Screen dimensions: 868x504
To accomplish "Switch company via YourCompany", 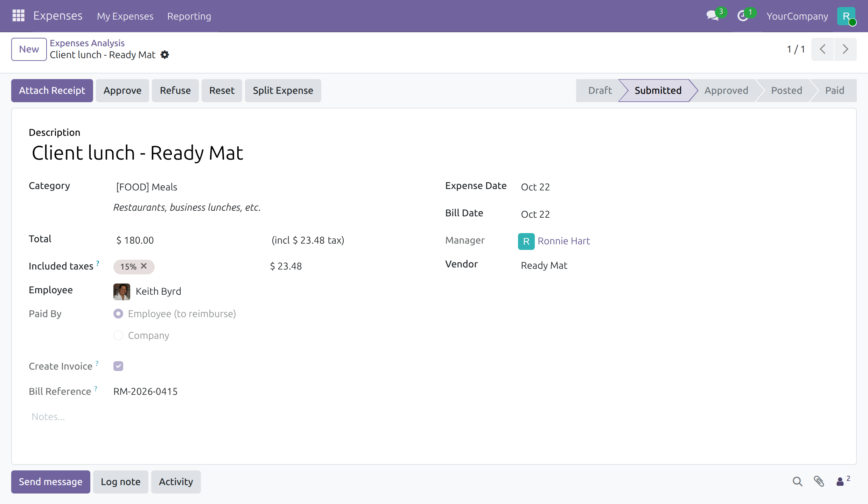I will coord(797,16).
